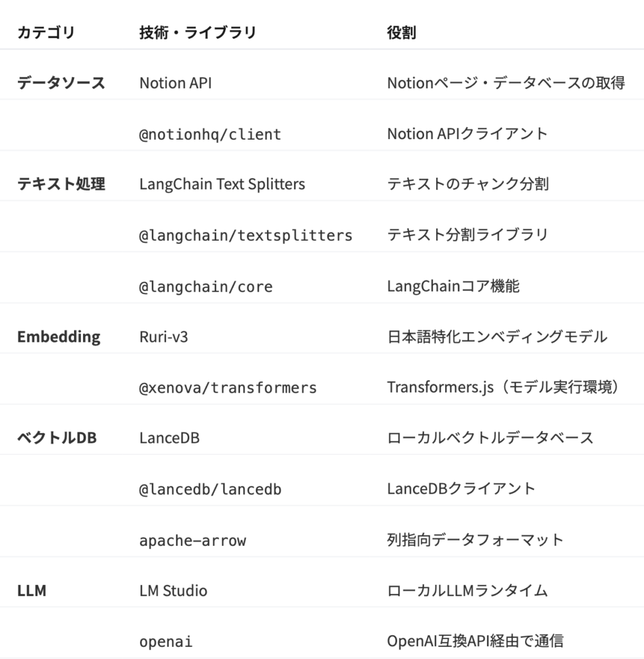Click the @langchain/core code text

tap(205, 286)
